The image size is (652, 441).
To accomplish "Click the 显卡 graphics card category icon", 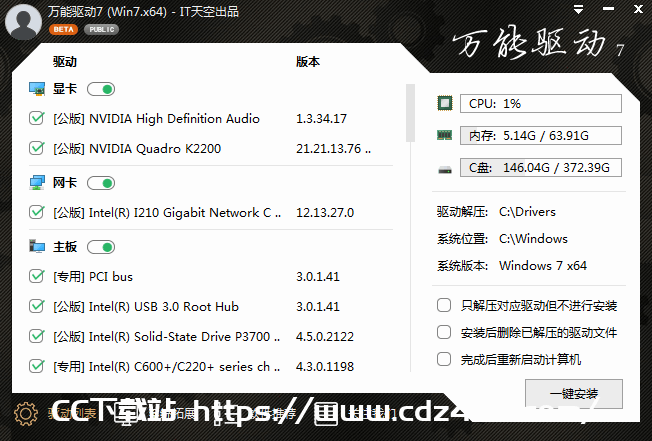I will click(x=37, y=89).
